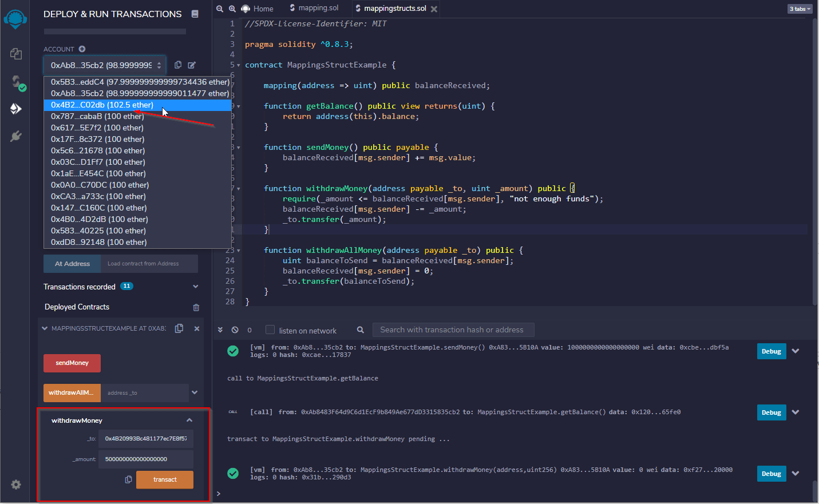Click the red sendMoney button
The height and width of the screenshot is (504, 819).
coord(72,363)
